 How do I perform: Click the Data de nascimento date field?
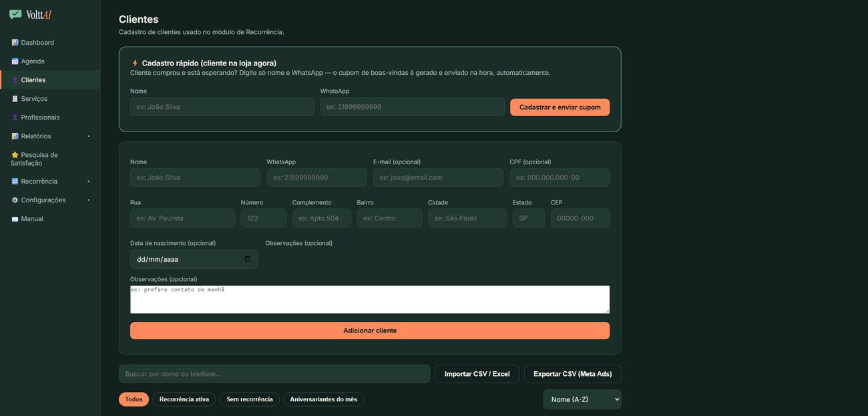click(194, 259)
